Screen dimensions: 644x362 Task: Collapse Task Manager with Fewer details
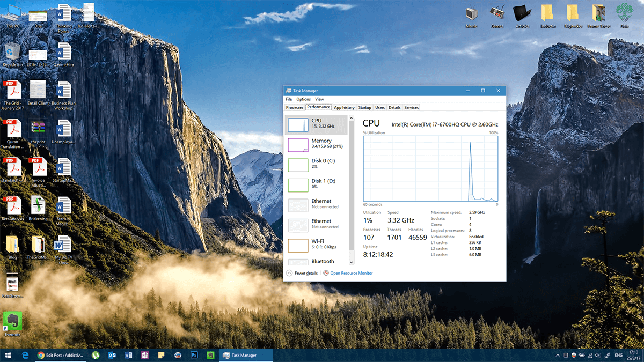click(x=302, y=273)
